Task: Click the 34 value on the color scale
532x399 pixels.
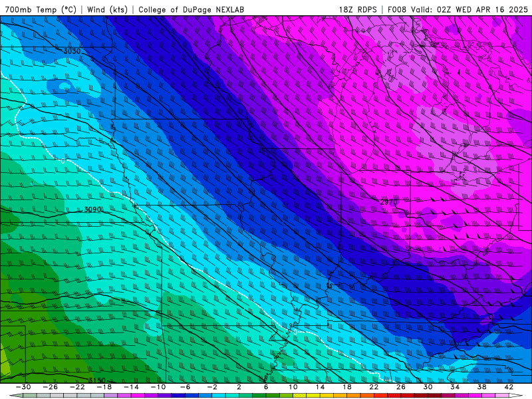Action: click(455, 387)
